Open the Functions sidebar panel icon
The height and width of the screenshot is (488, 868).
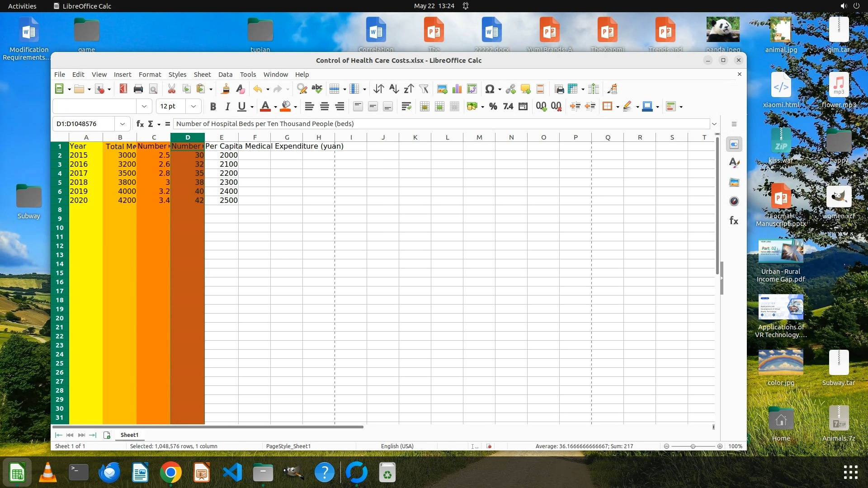tap(734, 221)
